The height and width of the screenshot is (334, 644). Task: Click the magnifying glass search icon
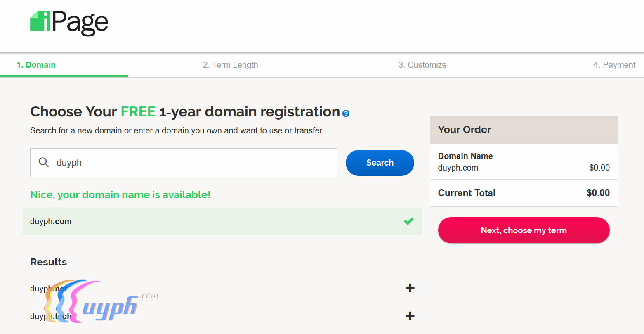point(43,162)
